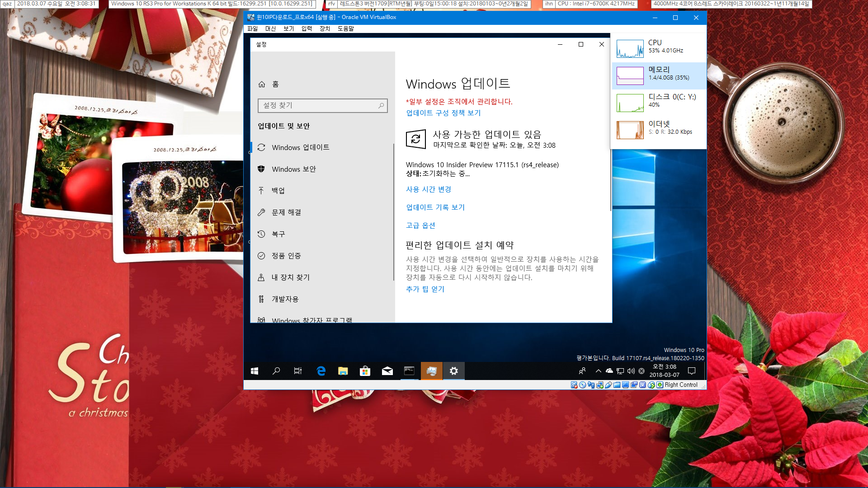
Task: Click VirtualBox keyboard capture arrow indicator
Action: pyautogui.click(x=660, y=385)
